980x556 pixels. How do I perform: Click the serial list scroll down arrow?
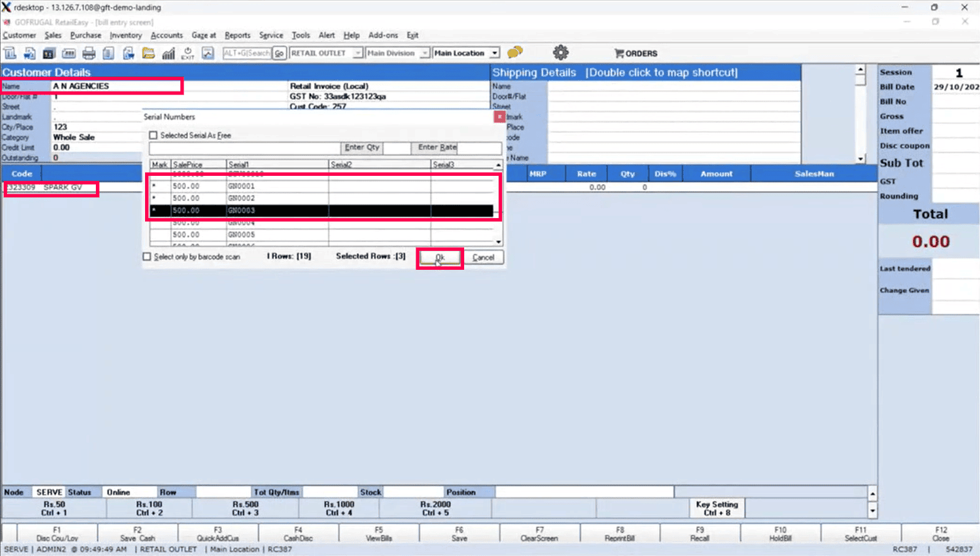click(498, 241)
